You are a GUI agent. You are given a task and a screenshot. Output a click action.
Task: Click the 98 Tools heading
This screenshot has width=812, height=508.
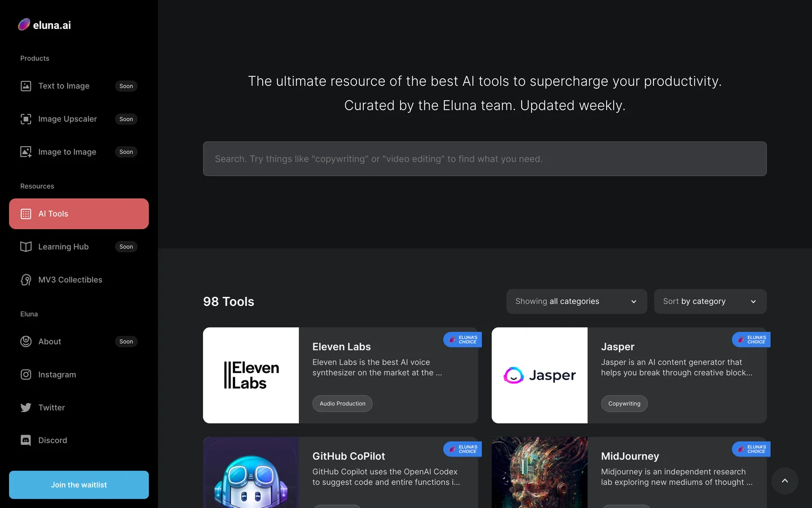click(x=228, y=301)
